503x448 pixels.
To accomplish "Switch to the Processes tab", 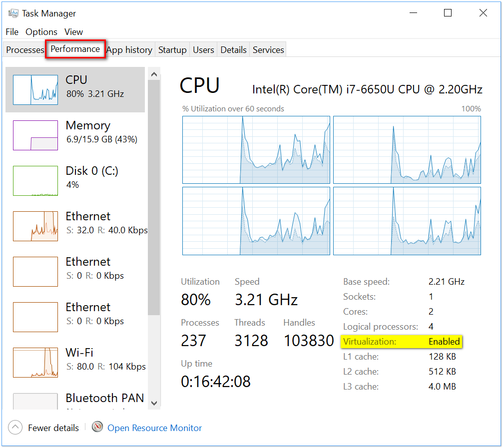I will click(25, 50).
